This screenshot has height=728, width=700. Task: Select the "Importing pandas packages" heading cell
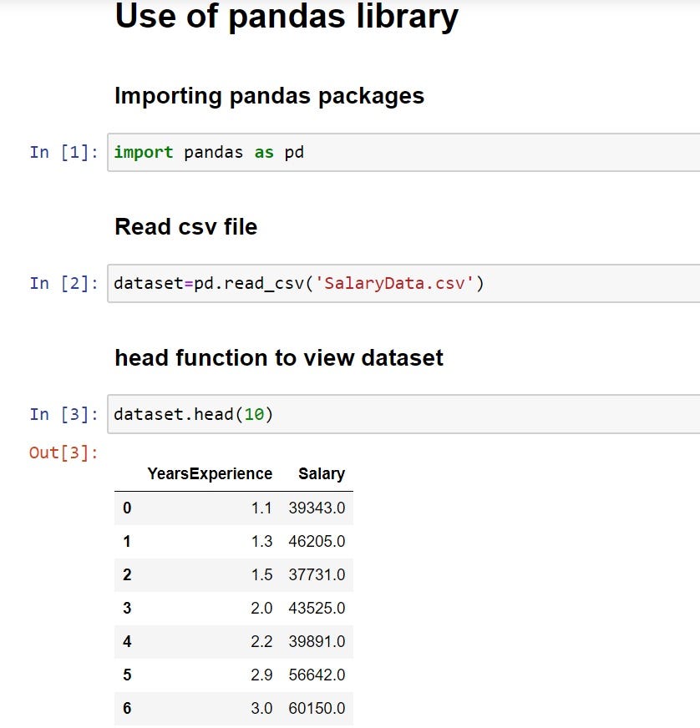(269, 96)
